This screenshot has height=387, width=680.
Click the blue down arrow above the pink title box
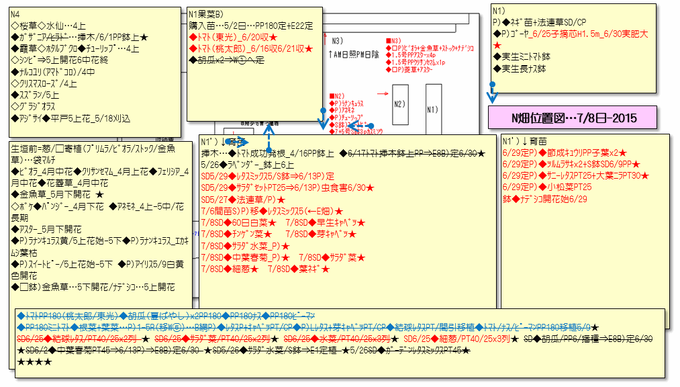click(x=492, y=92)
